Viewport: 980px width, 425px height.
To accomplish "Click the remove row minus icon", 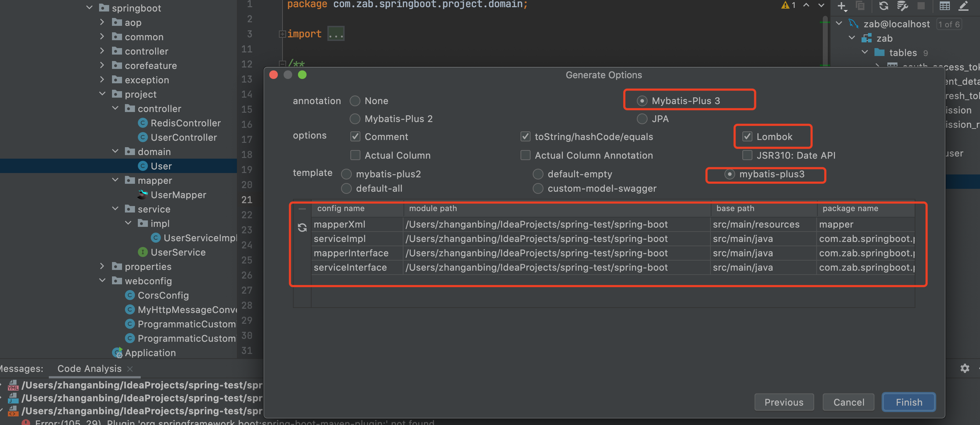I will tap(302, 209).
